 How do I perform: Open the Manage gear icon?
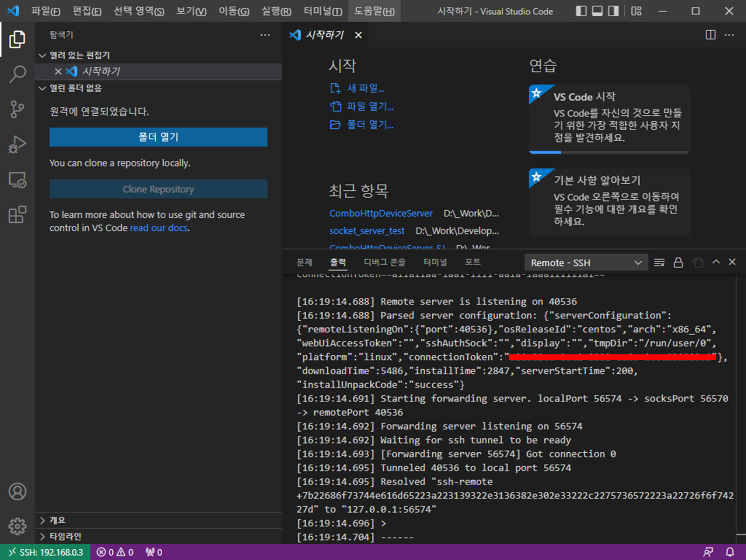coord(17,526)
